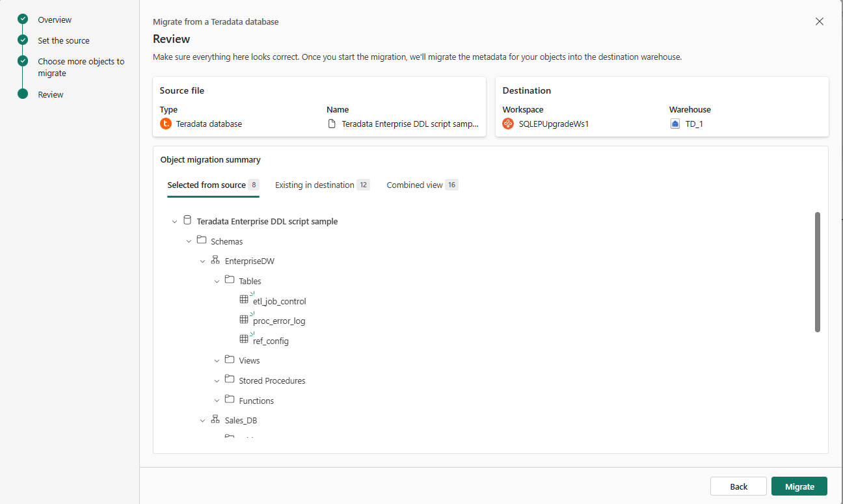Select the Selected from source tab
The image size is (843, 504).
(x=213, y=185)
